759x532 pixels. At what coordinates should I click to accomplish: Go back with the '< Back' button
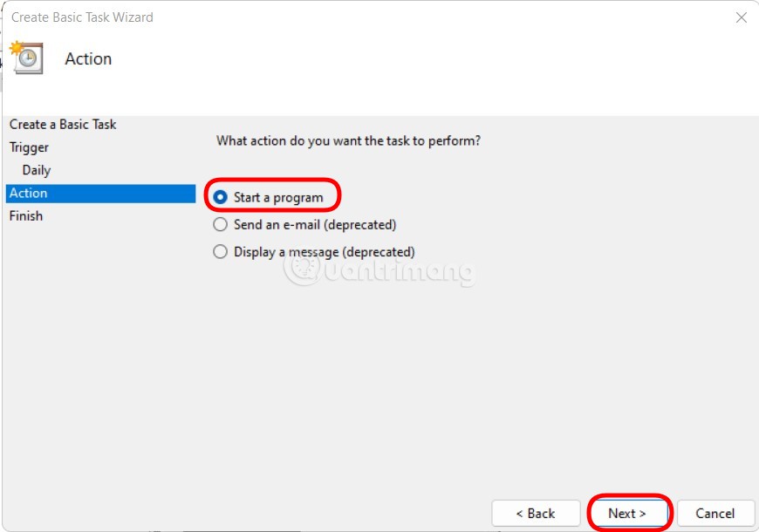click(536, 513)
